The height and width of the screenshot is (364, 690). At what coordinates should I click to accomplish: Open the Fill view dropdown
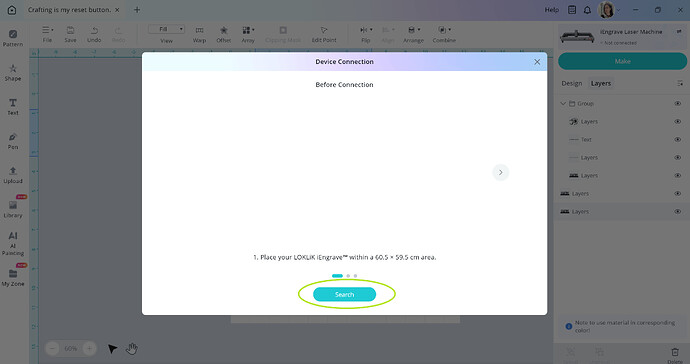click(166, 29)
